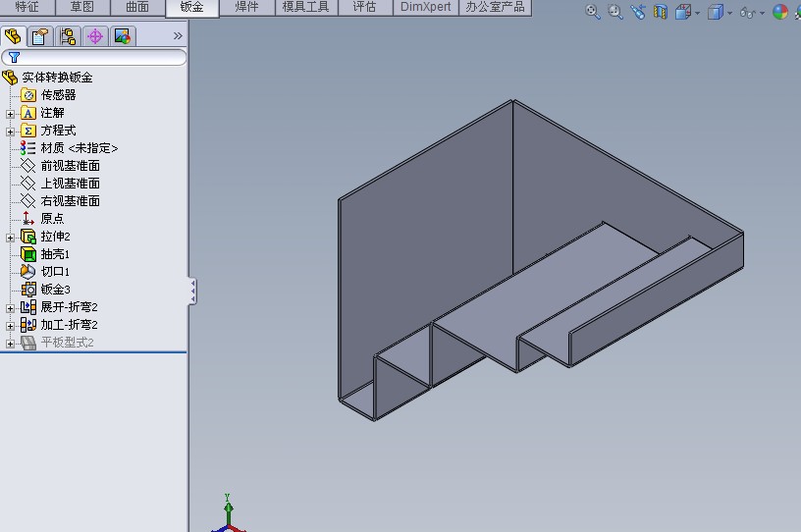Switch to 钣金 tab
This screenshot has width=801, height=532.
click(192, 8)
